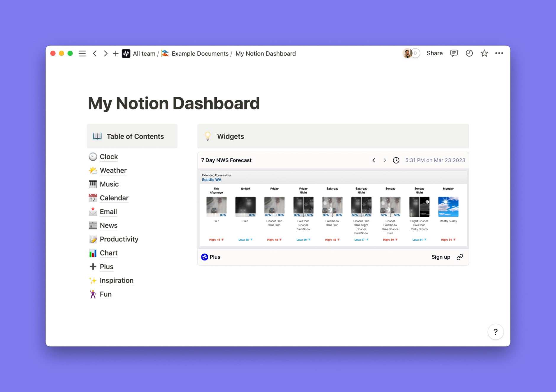The image size is (556, 392).
Task: Click the Calendar emoji icon
Action: pos(93,198)
